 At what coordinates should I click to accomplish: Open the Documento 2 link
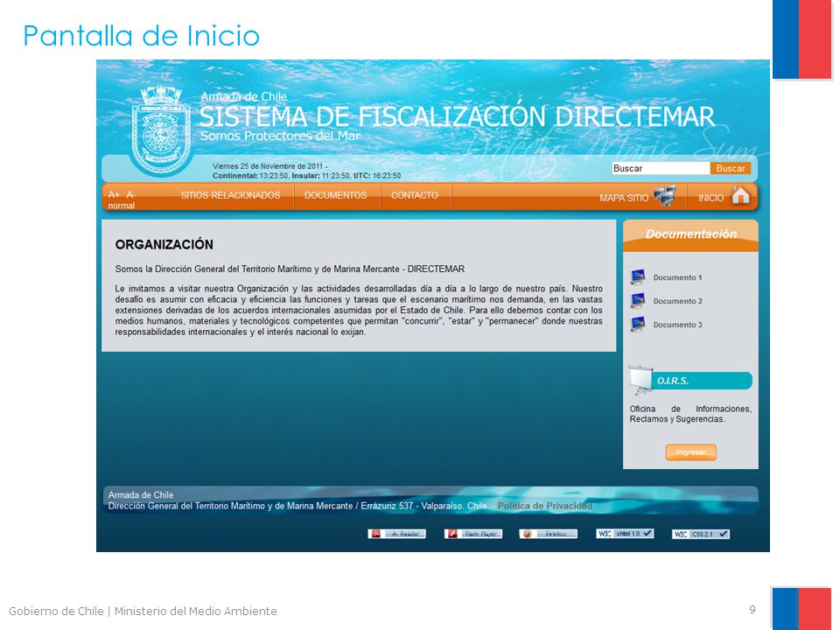click(x=677, y=301)
